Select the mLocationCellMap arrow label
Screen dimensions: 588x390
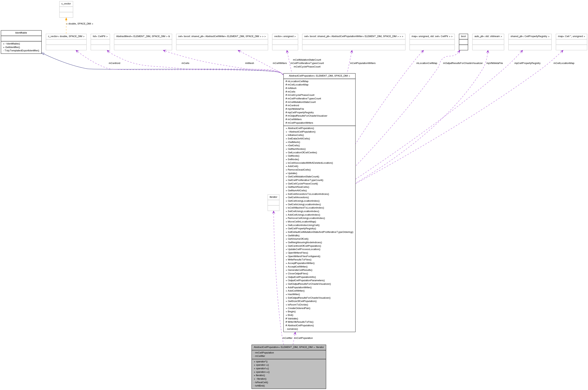point(427,63)
